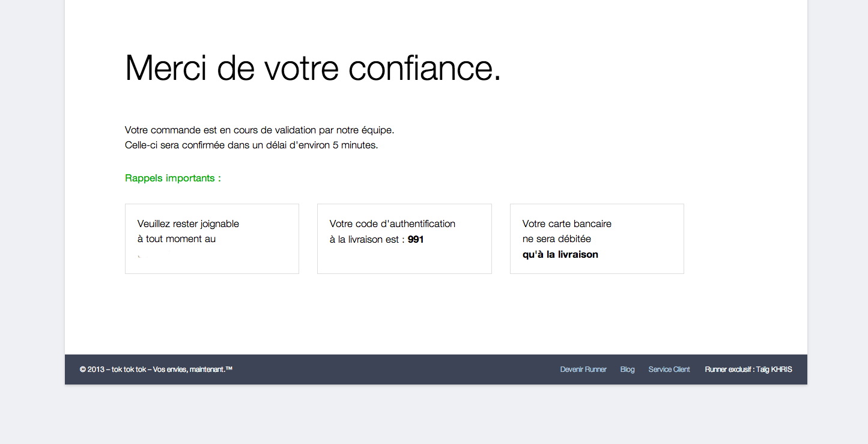The width and height of the screenshot is (868, 444).
Task: Click the "ne sera débitée" line
Action: point(556,239)
